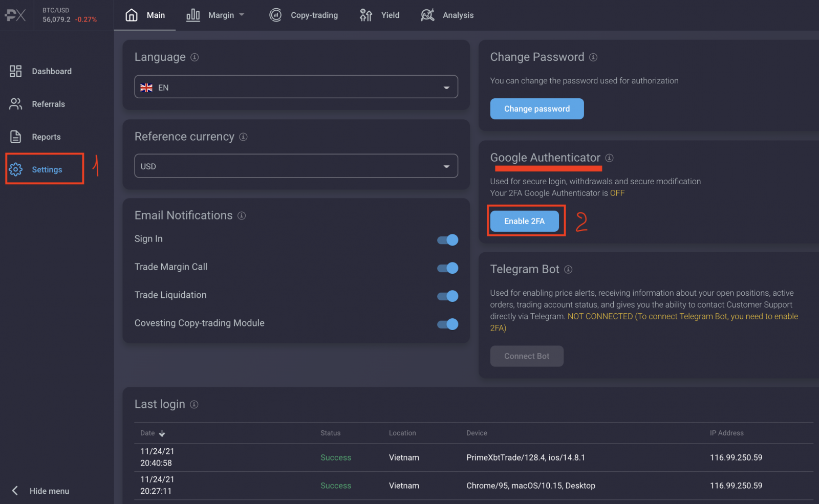
Task: Open the Analysis section icon
Action: [x=427, y=15]
